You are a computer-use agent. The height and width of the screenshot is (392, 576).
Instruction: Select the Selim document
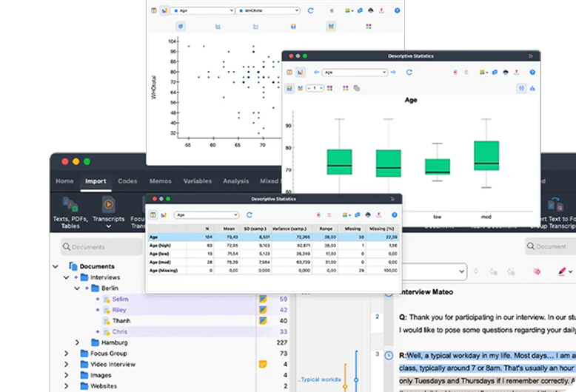point(120,299)
